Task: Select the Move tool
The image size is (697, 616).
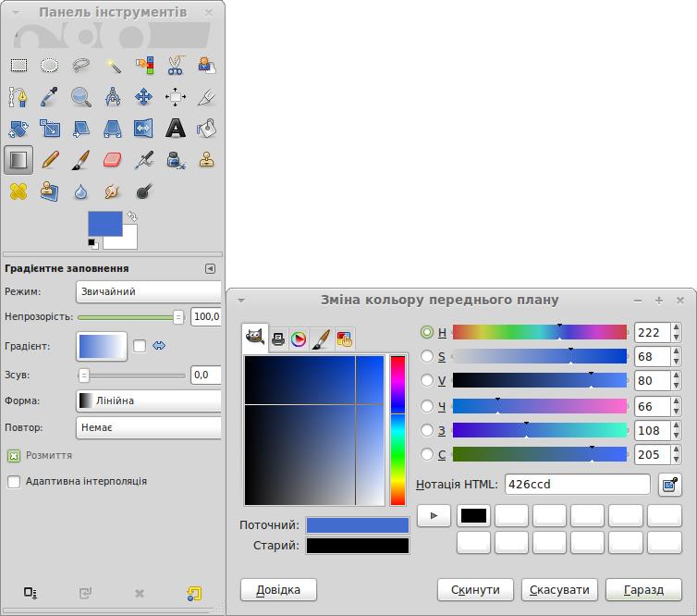Action: (143, 97)
